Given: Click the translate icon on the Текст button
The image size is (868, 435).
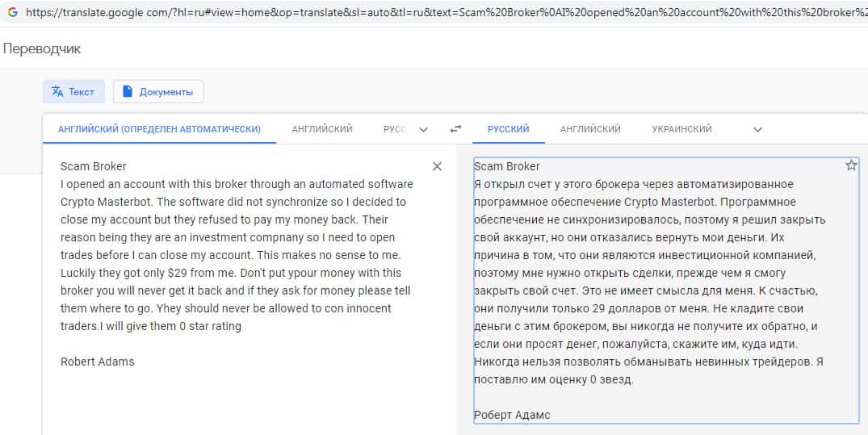Looking at the screenshot, I should tap(57, 92).
